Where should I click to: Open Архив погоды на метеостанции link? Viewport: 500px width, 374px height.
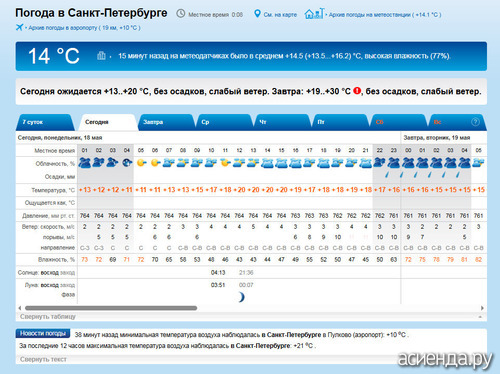[385, 15]
